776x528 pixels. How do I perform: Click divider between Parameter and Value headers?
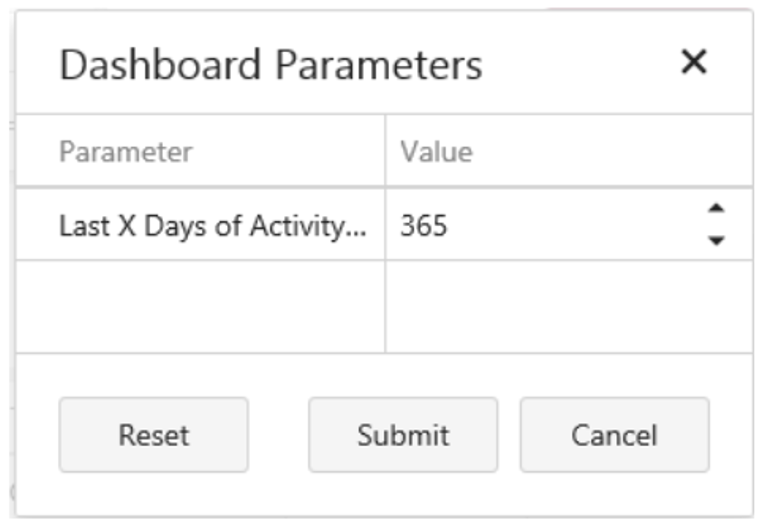385,151
